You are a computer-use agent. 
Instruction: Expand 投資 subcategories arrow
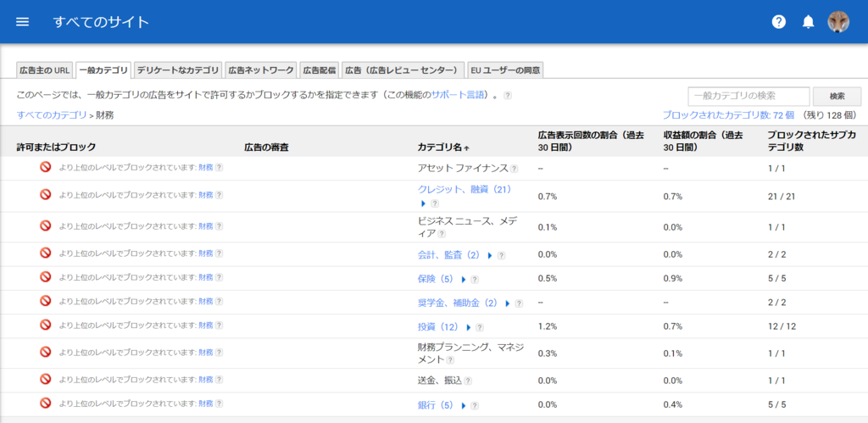(x=468, y=328)
